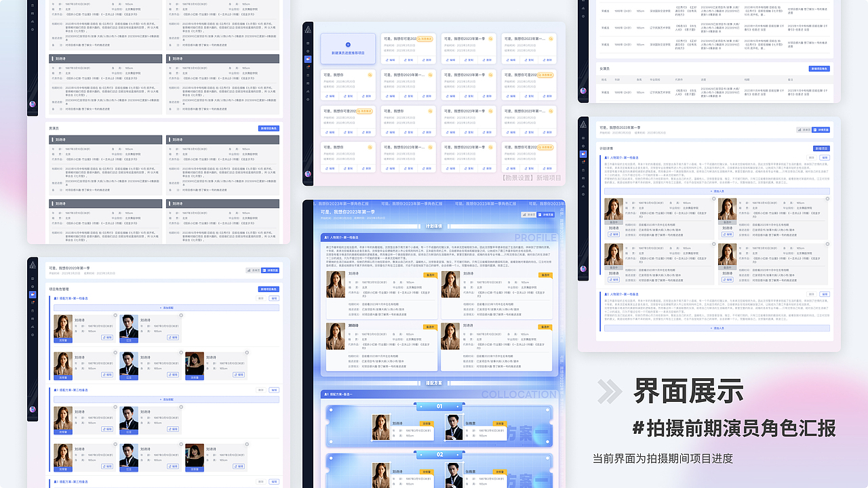Click edit under first portrait in 计划详情 window
The width and height of the screenshot is (868, 488).
point(614,235)
